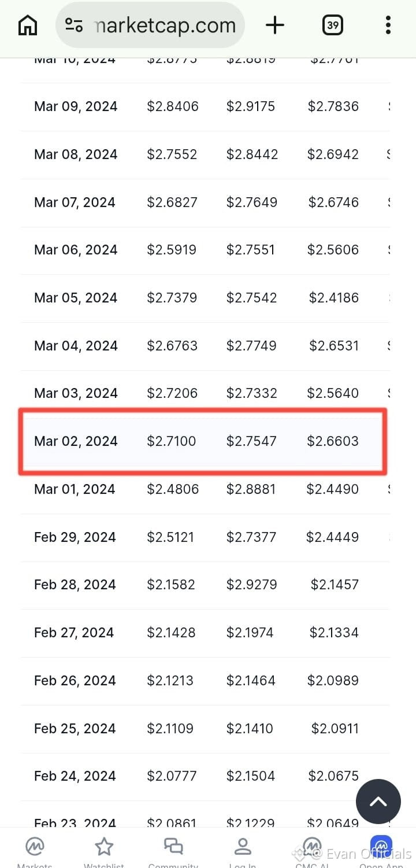Click the $2.9279 value for Feb 28
Viewport: 416px width, 868px height.
[x=251, y=585]
